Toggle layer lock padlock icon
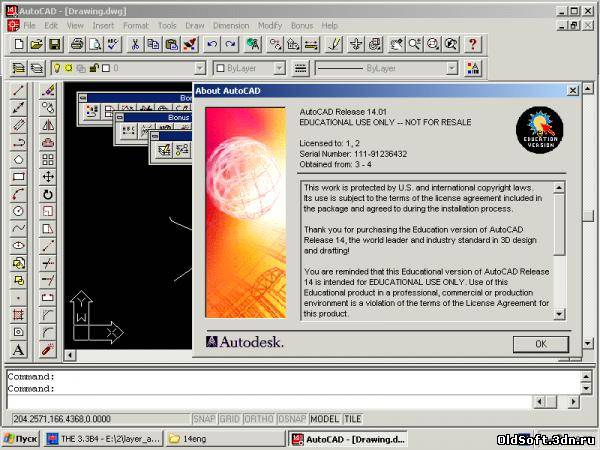This screenshot has width=600, height=450. pos(94,68)
